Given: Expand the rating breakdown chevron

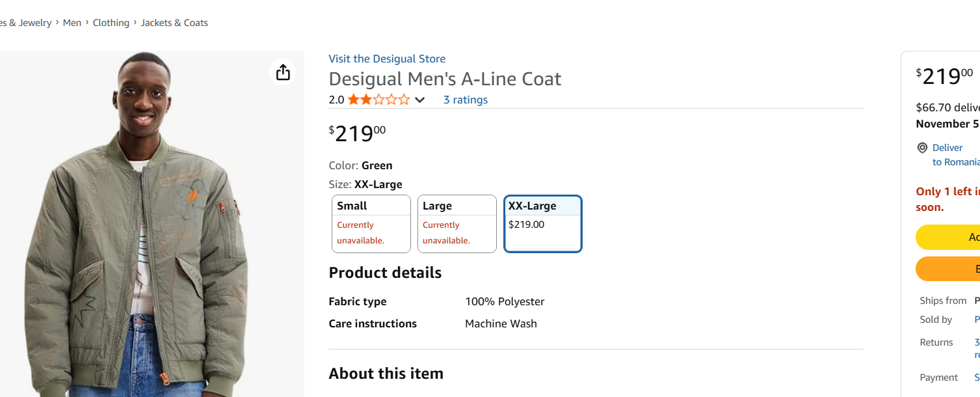Looking at the screenshot, I should point(420,100).
